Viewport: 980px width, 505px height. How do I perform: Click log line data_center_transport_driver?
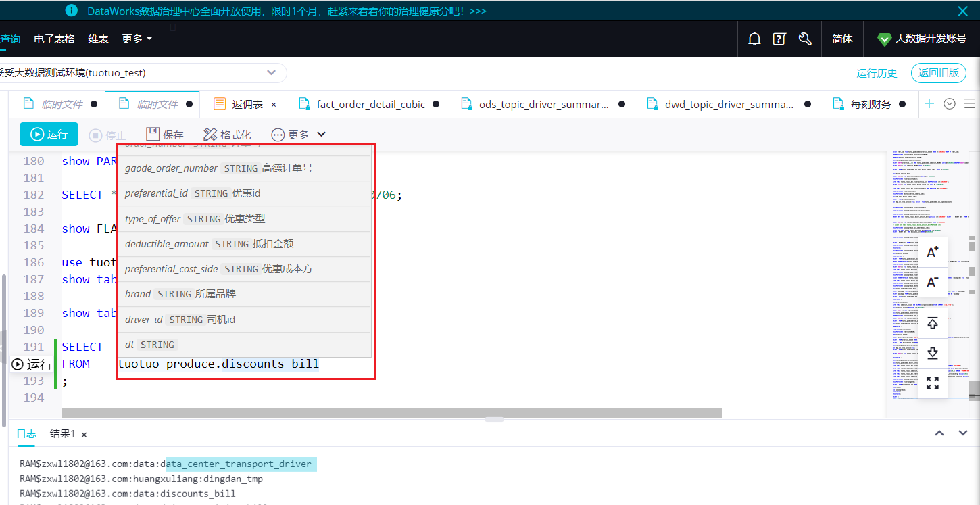(x=166, y=464)
